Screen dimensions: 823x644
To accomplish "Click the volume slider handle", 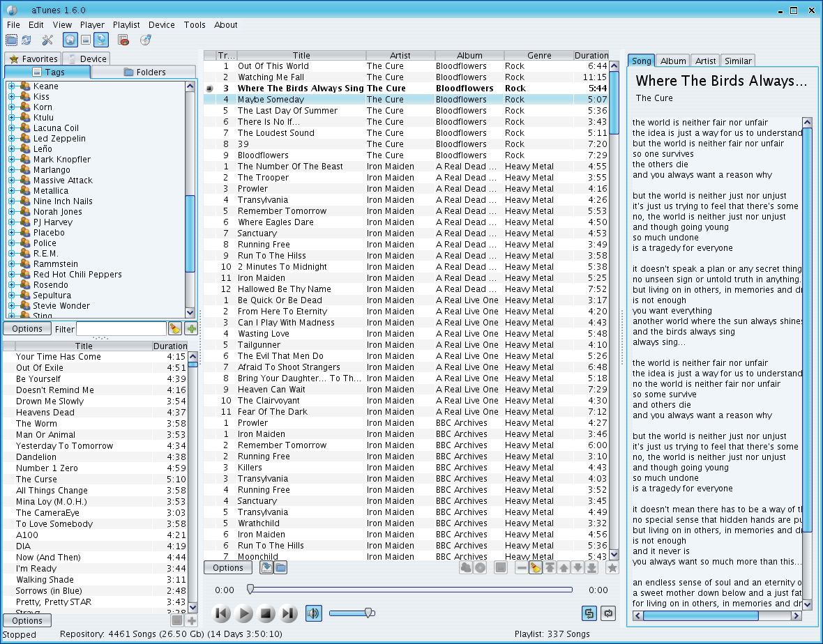I will (x=369, y=613).
